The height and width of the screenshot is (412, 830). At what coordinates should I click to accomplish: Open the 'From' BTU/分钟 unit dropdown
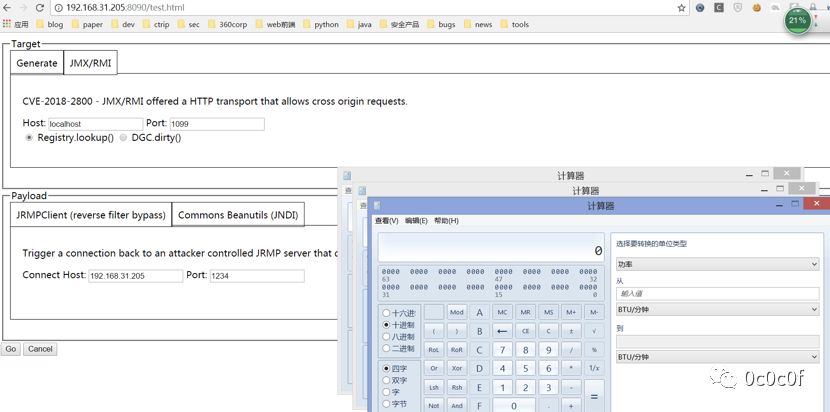(717, 309)
